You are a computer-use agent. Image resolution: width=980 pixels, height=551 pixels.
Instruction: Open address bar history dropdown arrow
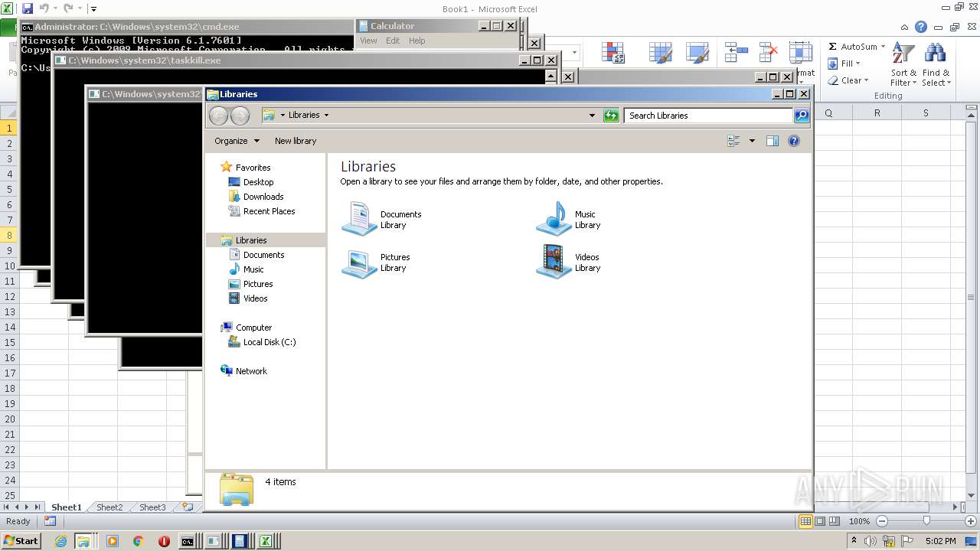592,116
